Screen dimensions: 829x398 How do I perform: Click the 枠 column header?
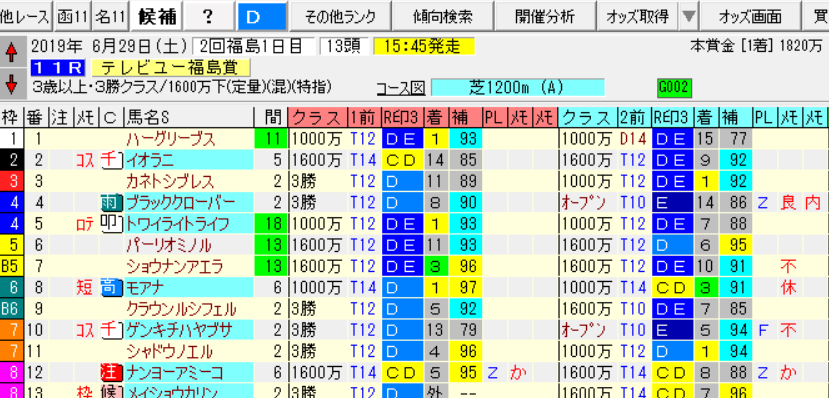pos(12,118)
